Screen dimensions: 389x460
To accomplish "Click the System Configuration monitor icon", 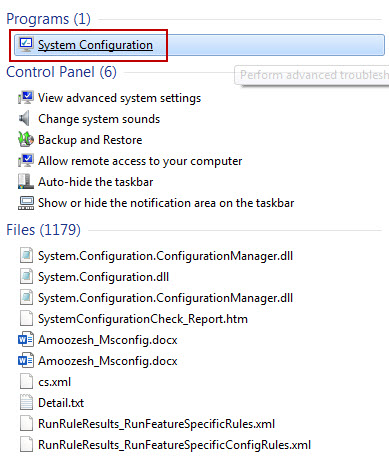I will click(x=26, y=45).
